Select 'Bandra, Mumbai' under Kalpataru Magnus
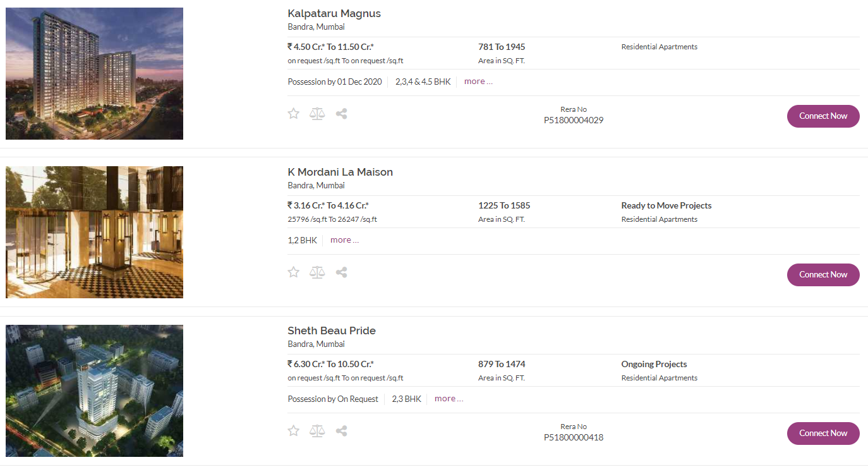Image resolution: width=868 pixels, height=467 pixels. [x=316, y=27]
